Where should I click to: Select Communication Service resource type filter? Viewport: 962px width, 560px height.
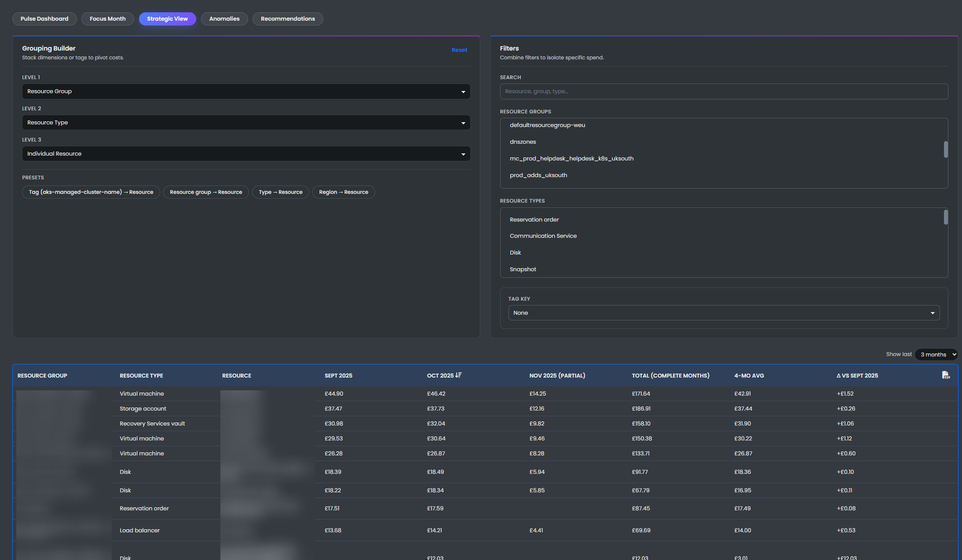click(x=543, y=236)
